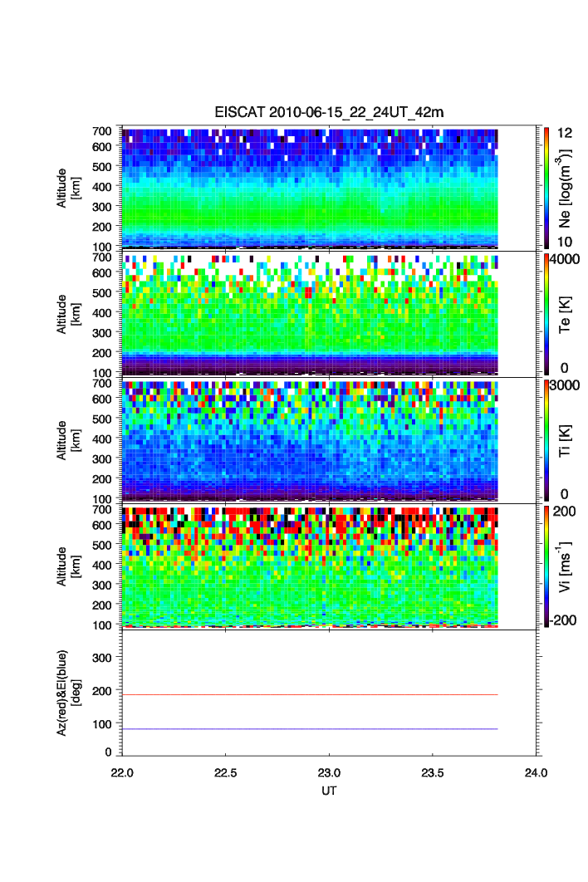
Task: Click the Ne electron density color bar
Action: (x=546, y=187)
